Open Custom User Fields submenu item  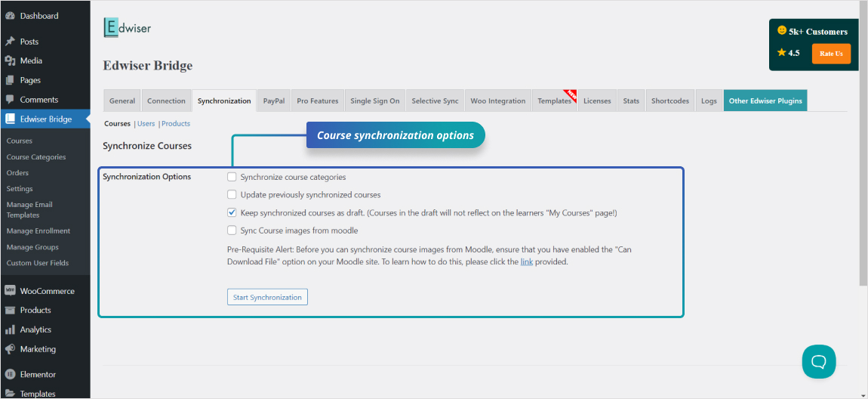38,263
